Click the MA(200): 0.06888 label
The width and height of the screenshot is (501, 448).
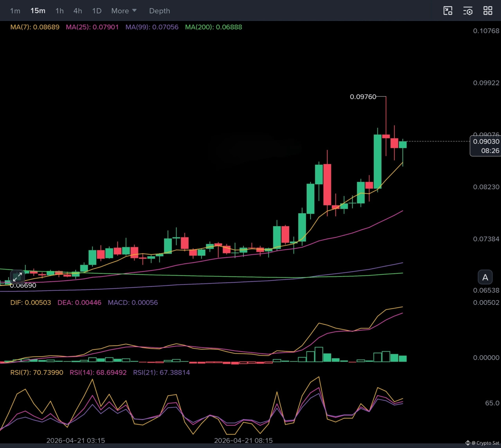[x=213, y=27]
